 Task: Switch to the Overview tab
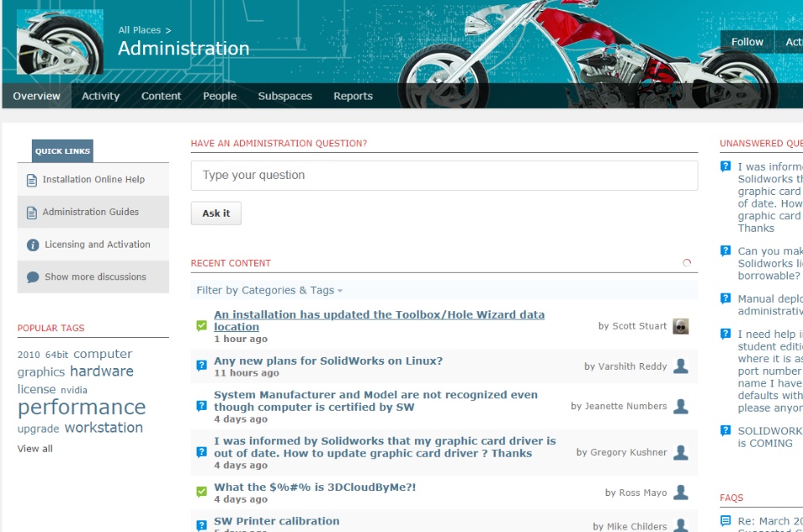tap(36, 95)
